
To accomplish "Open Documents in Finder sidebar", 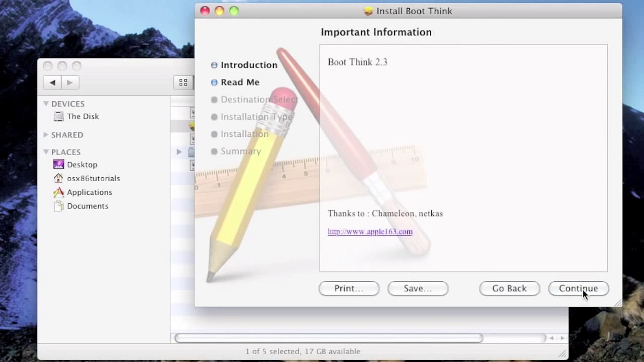I will tap(88, 206).
